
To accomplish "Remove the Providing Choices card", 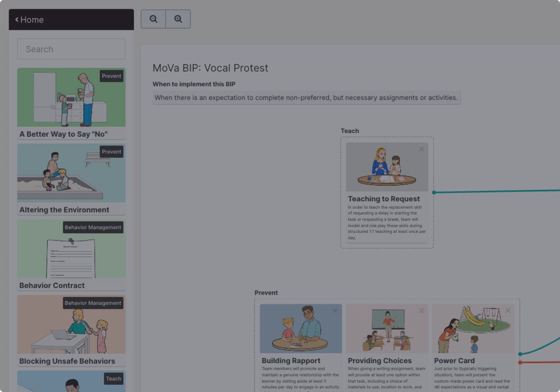I will click(421, 311).
